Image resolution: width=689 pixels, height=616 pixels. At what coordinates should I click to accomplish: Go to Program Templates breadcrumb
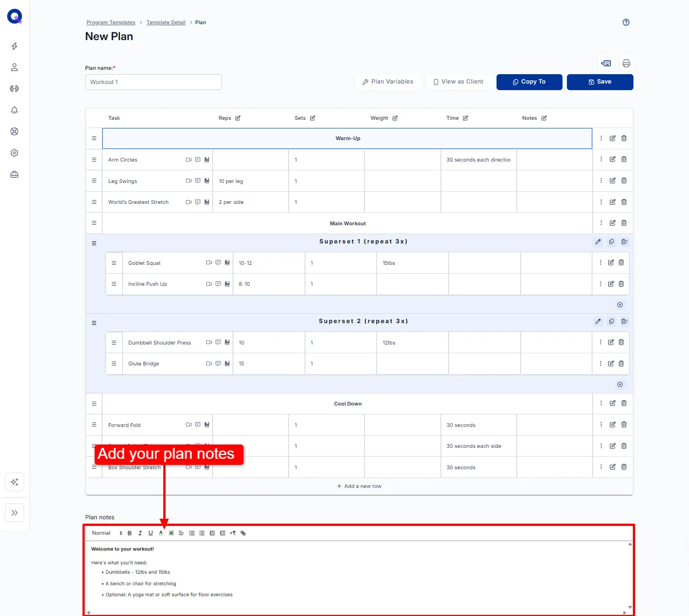(x=111, y=23)
